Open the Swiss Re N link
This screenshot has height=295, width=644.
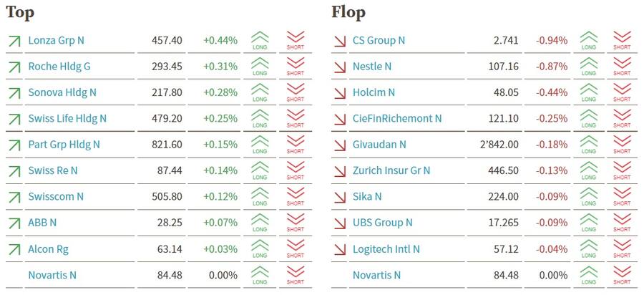[x=53, y=170]
